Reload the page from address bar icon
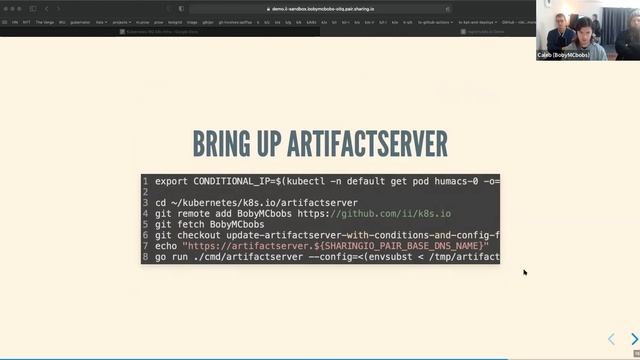Screen dimensions: 640x360 [447, 9]
